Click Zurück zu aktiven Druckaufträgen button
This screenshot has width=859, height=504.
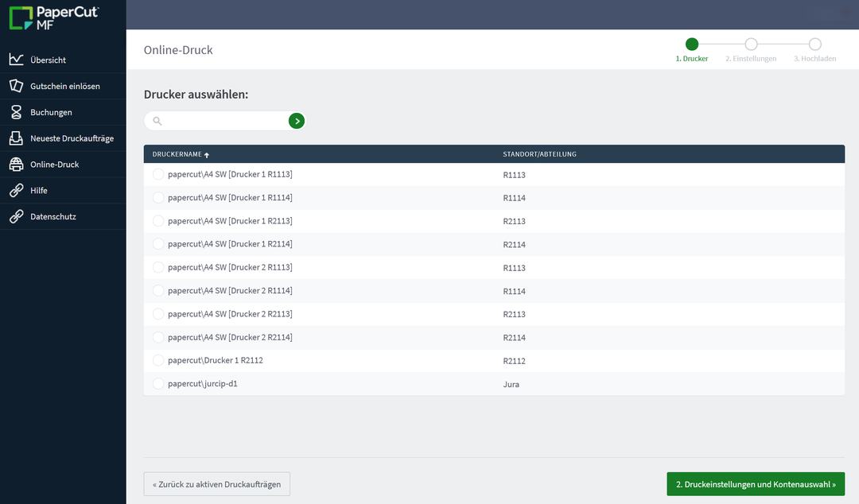(x=217, y=484)
